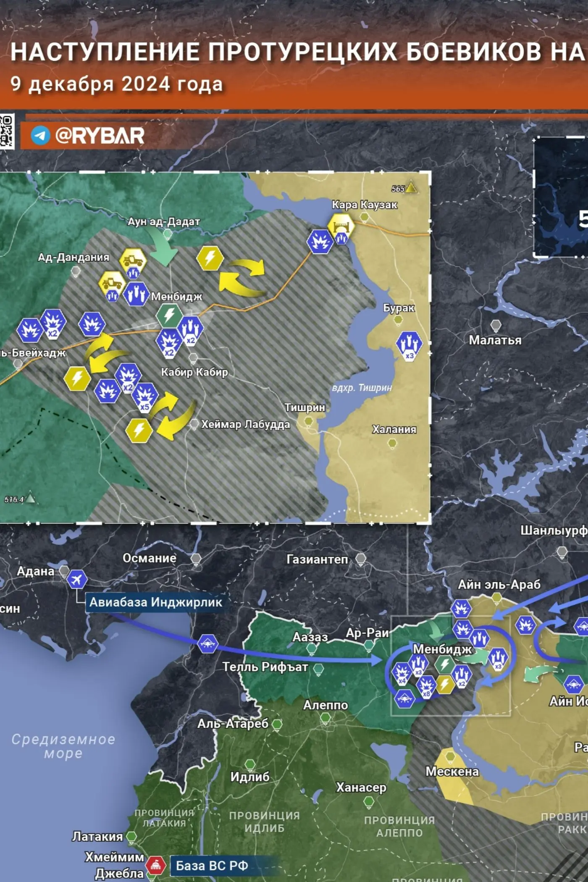588x882 pixels.
Task: Click the 'Османие' city label
Action: [150, 558]
